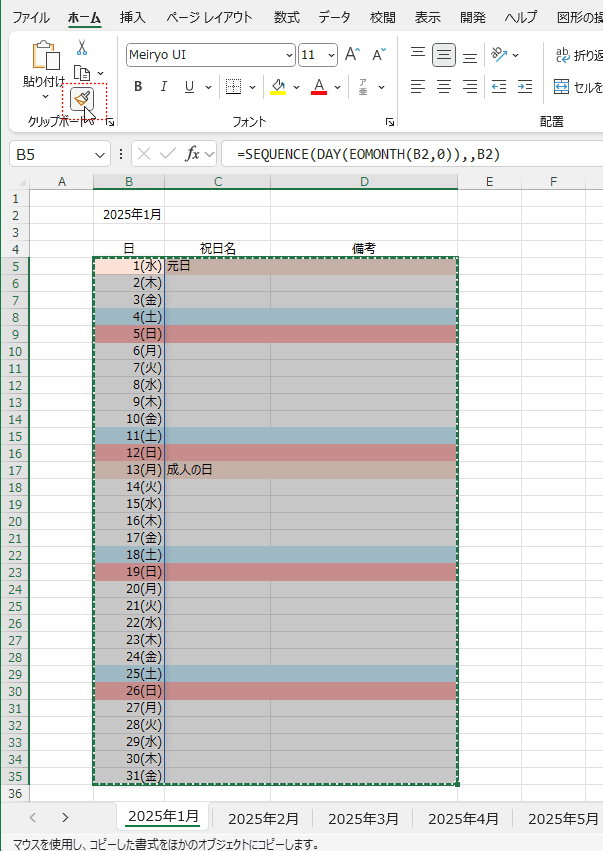The height and width of the screenshot is (851, 603).
Task: Click the Insert Function fx icon
Action: [195, 154]
